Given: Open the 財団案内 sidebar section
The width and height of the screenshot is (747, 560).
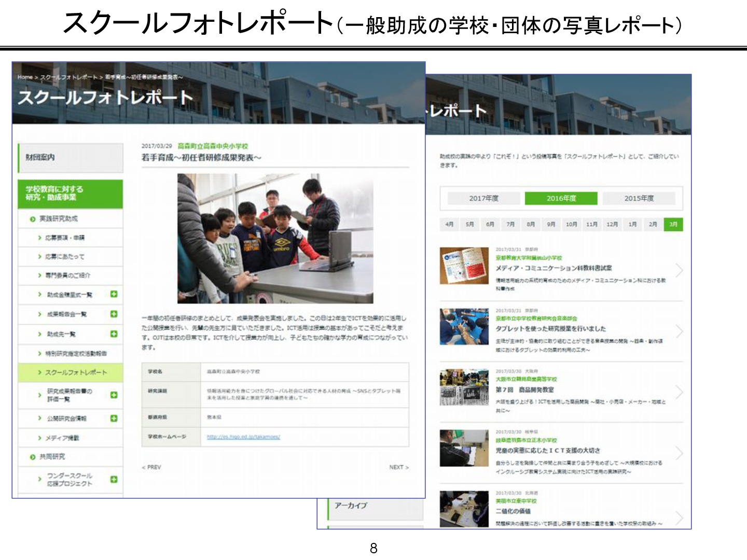Looking at the screenshot, I should click(x=71, y=158).
